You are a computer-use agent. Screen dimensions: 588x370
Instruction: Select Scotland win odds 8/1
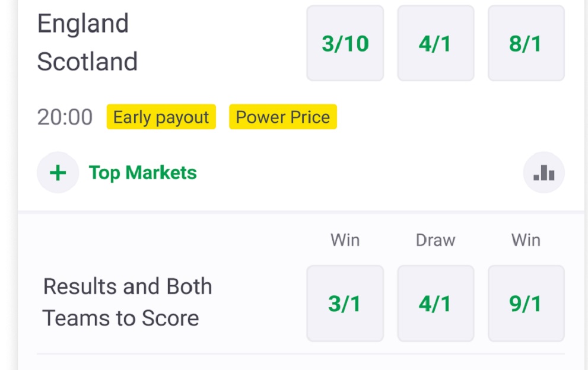[x=526, y=43]
